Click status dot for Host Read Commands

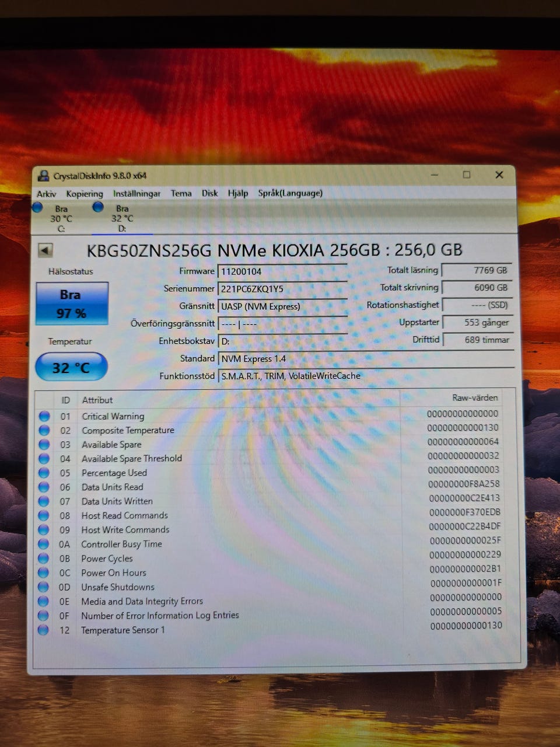44,515
